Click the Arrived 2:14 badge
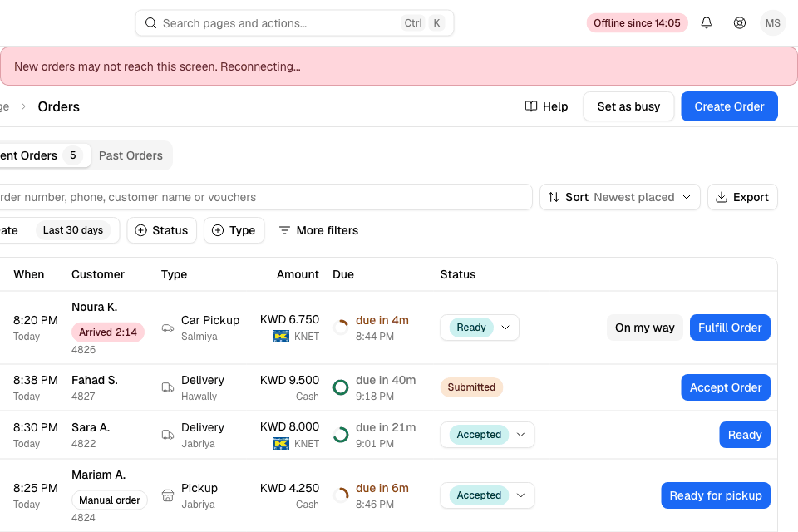The height and width of the screenshot is (532, 798). 108,332
